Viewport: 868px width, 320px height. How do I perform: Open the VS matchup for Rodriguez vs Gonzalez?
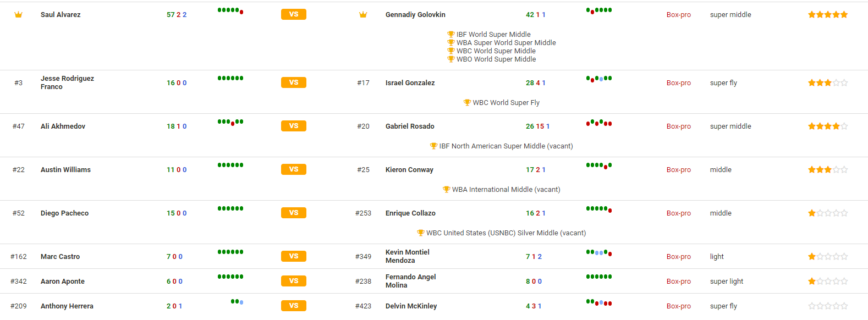tap(294, 82)
